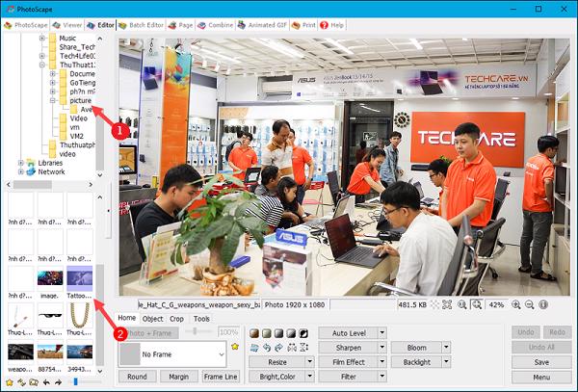The width and height of the screenshot is (578, 392).
Task: Open the Tools tab
Action: click(201, 319)
